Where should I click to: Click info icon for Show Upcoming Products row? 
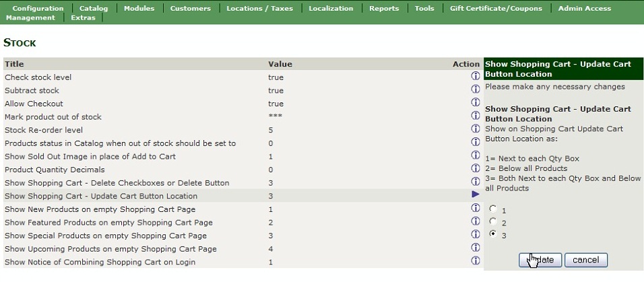475,247
